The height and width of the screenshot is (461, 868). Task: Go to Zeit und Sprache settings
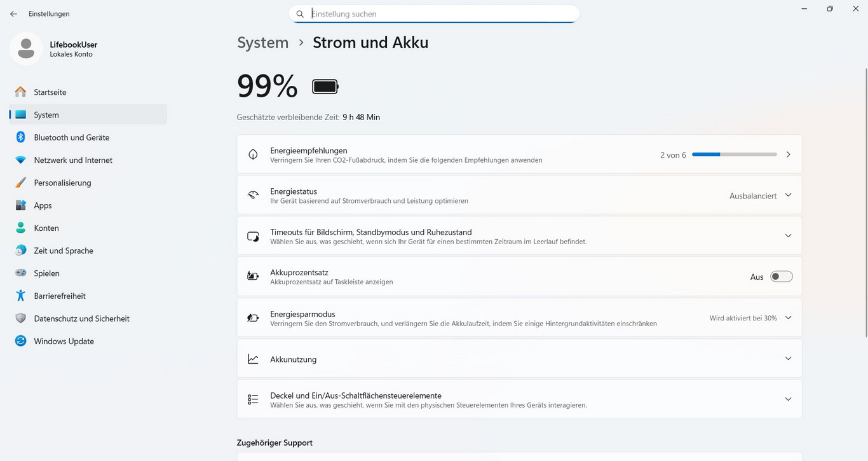63,251
